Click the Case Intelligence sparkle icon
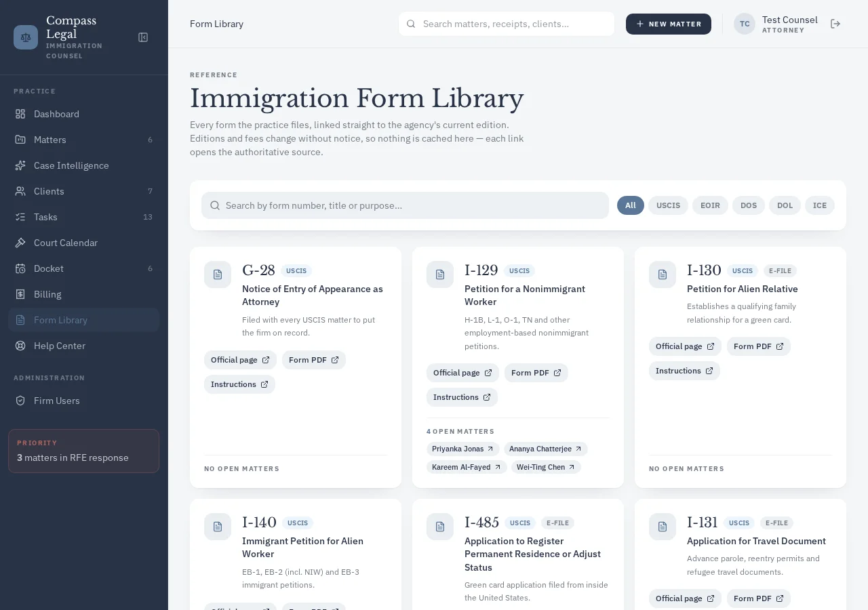Viewport: 868px width, 610px height. [20, 165]
